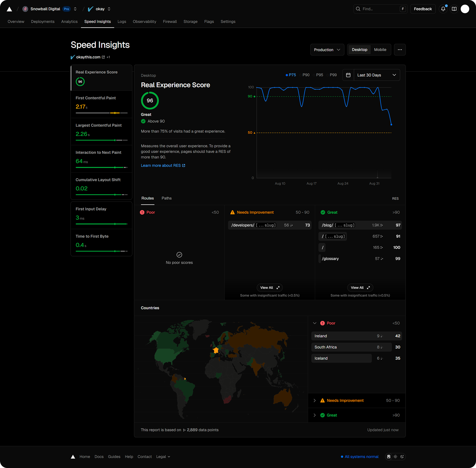Click the Real Experience Score 96 gauge
Screen dimensions: 476x468
[150, 100]
